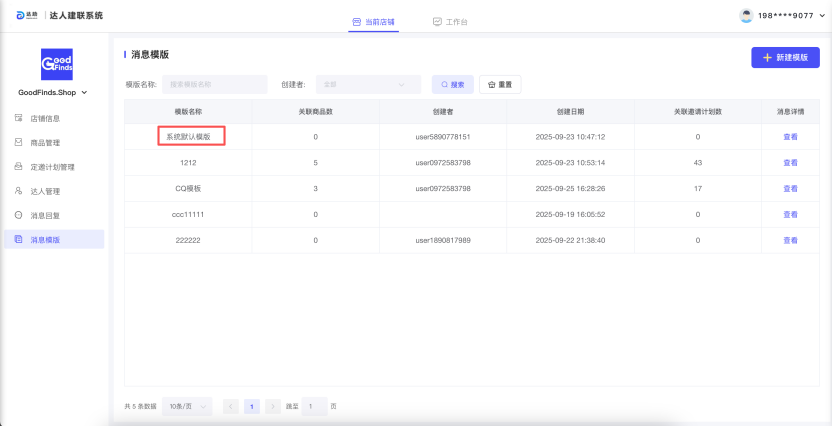
Task: Click the user avatar icon
Action: 745,16
